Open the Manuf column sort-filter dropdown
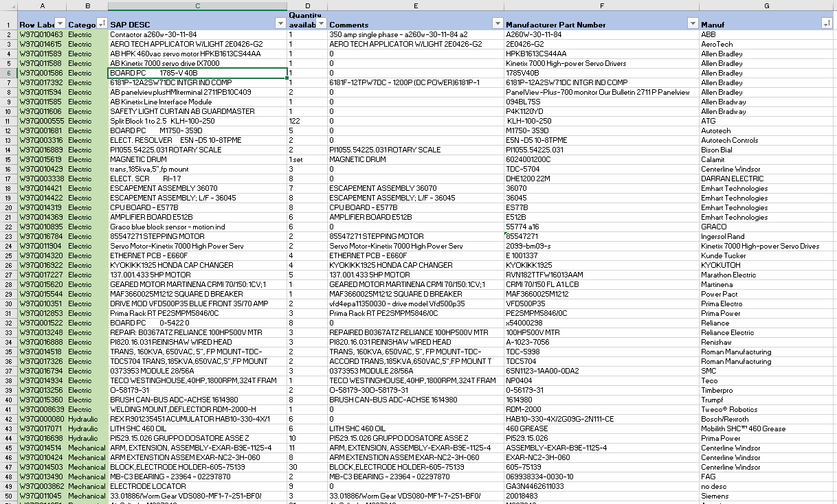This screenshot has width=837, height=504. coord(825,23)
